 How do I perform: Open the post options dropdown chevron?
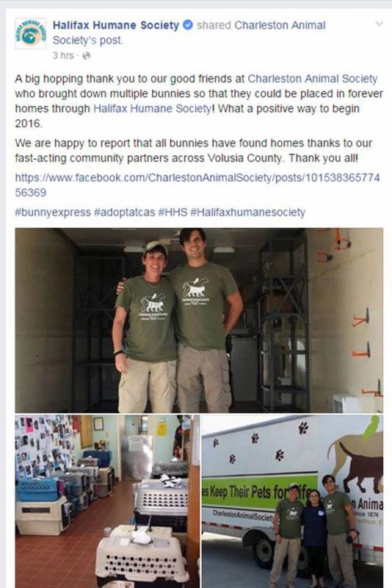(x=379, y=24)
